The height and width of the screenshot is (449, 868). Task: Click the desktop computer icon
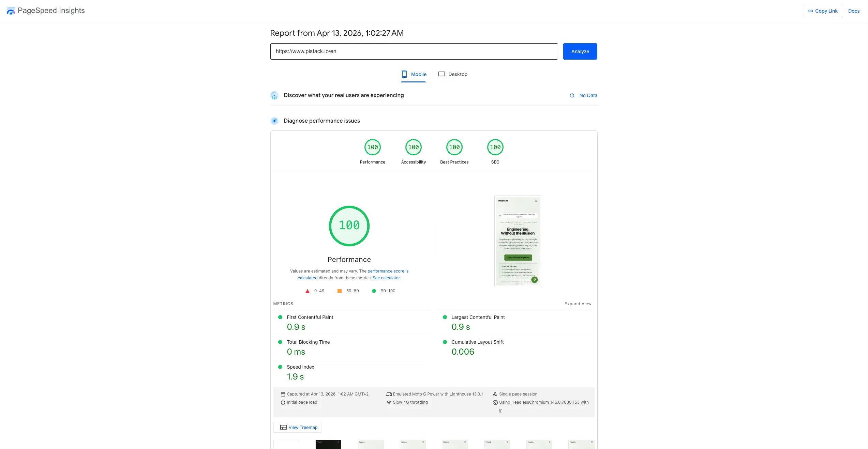pyautogui.click(x=442, y=74)
